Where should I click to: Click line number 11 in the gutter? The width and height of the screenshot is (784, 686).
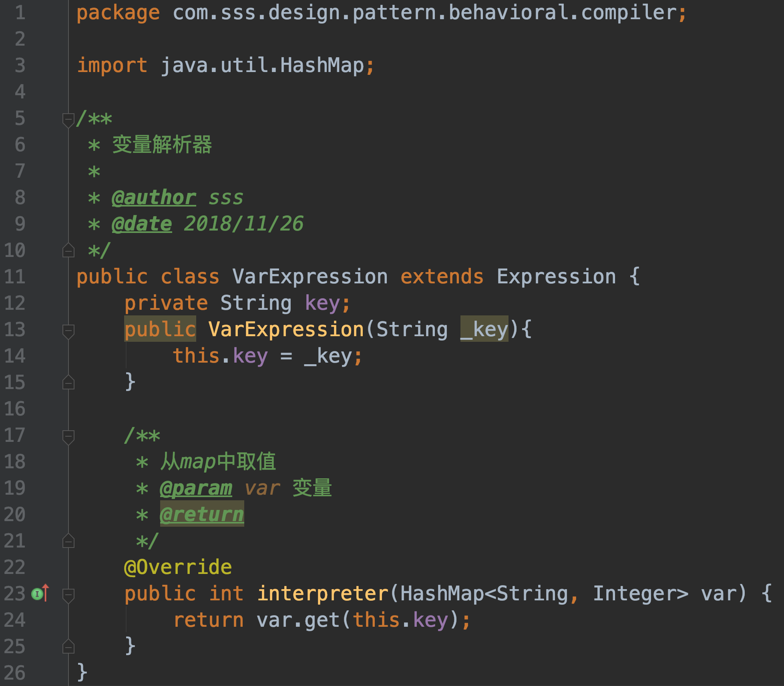point(15,277)
